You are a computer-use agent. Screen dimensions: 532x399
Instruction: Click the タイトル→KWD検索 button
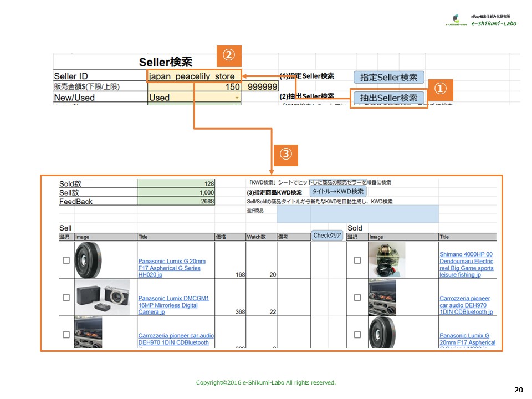coord(338,191)
